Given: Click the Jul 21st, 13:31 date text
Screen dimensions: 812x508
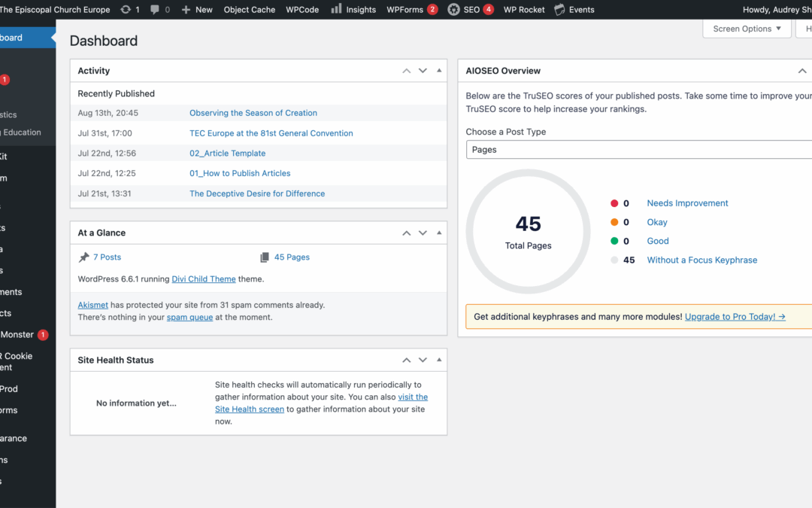Looking at the screenshot, I should (104, 193).
